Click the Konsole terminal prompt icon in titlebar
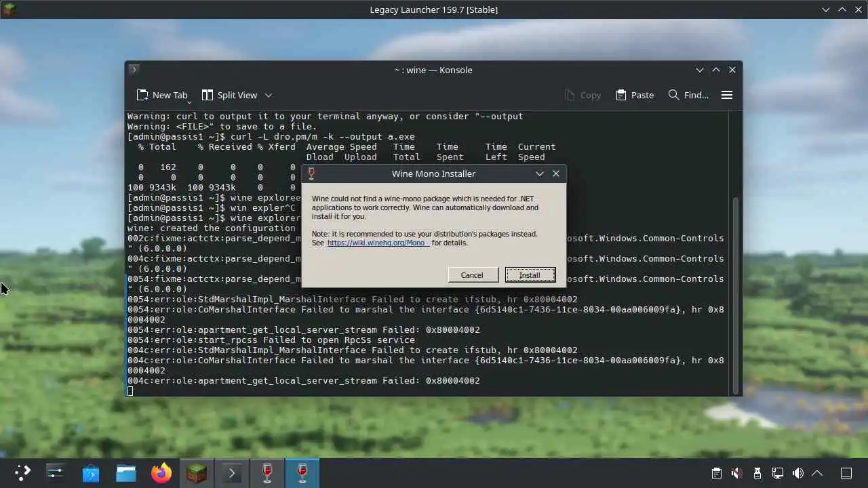This screenshot has width=868, height=488. tap(134, 69)
